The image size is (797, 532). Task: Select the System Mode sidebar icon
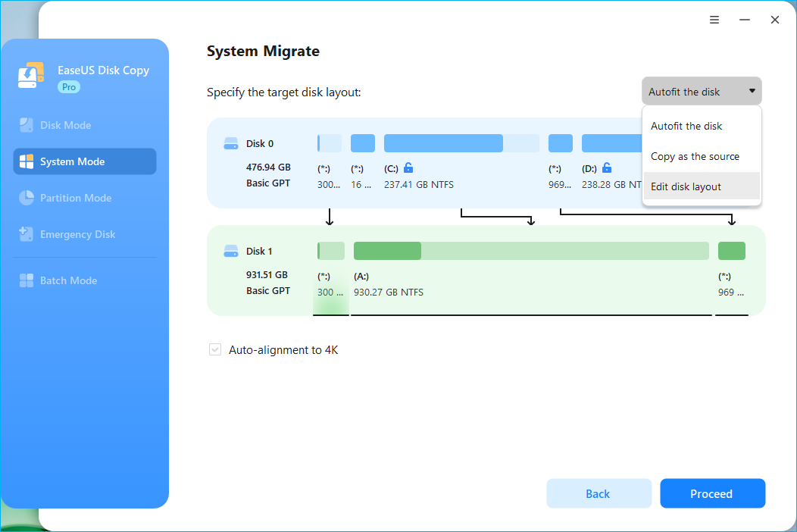(x=28, y=161)
